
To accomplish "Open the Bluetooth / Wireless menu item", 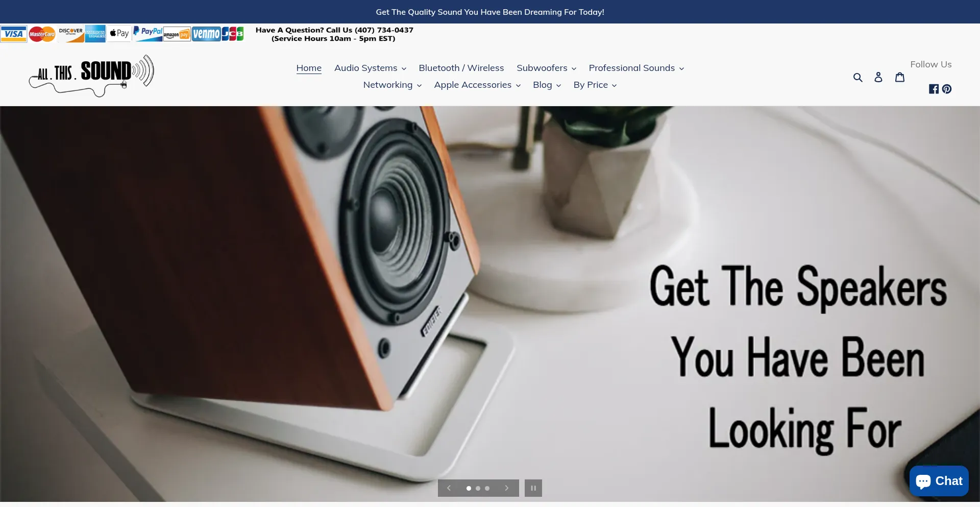I will pos(460,68).
